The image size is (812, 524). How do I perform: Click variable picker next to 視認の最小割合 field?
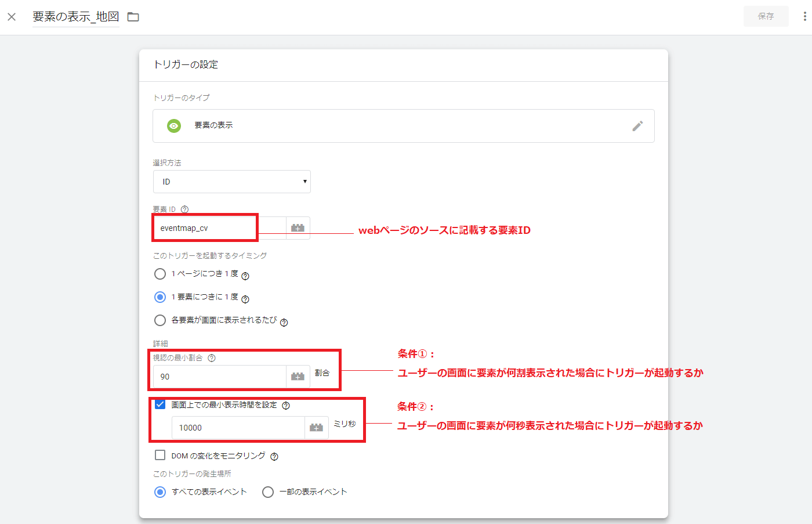(x=298, y=377)
